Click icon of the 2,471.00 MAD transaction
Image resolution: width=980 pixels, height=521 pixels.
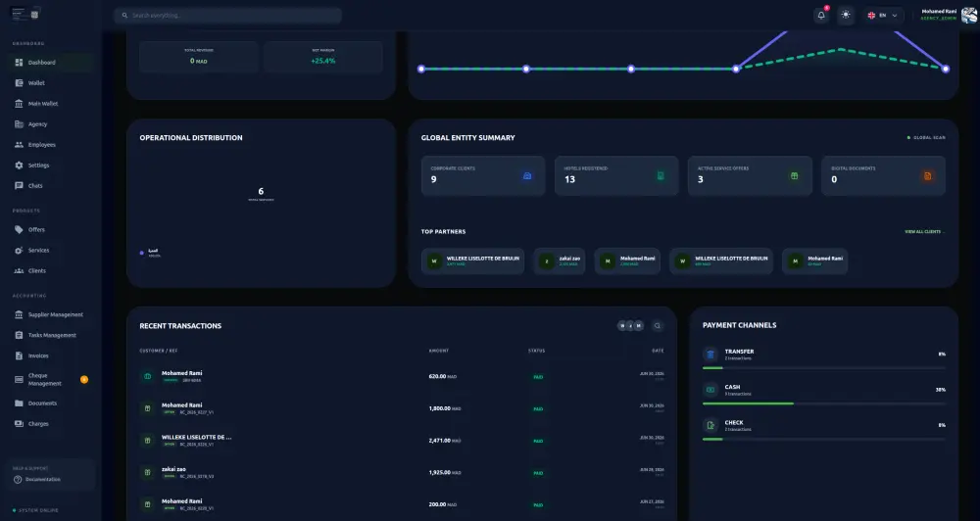(148, 441)
